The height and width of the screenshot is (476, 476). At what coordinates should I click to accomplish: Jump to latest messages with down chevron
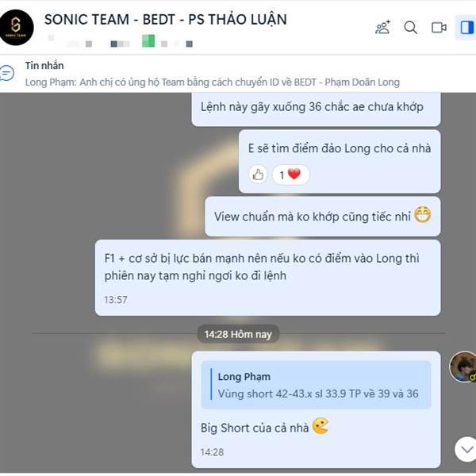pos(466,449)
